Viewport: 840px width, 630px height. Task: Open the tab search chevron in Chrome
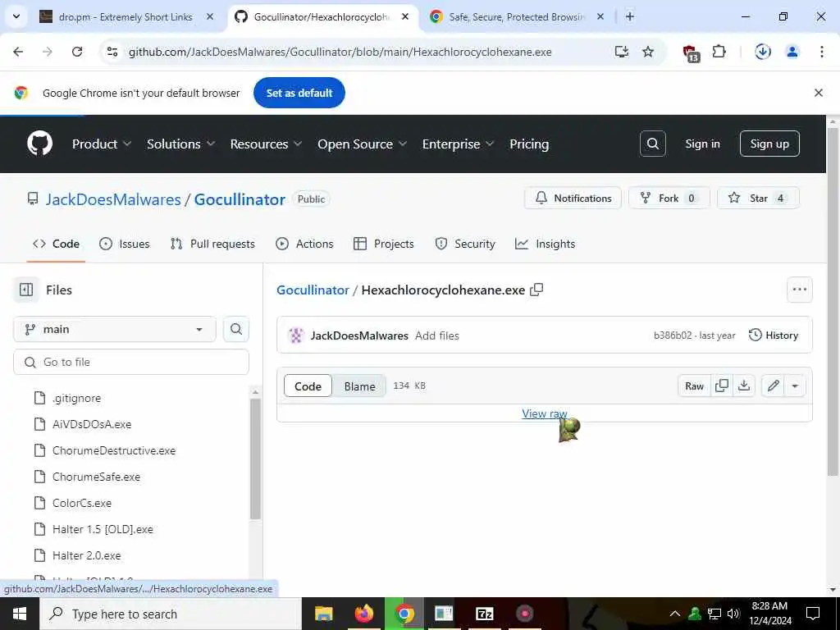[x=16, y=16]
